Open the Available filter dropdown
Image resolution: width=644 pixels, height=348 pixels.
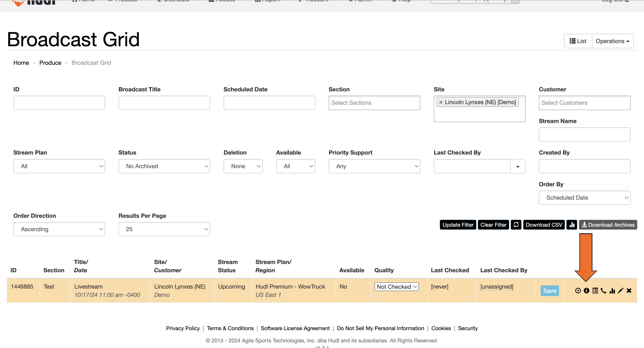(295, 166)
